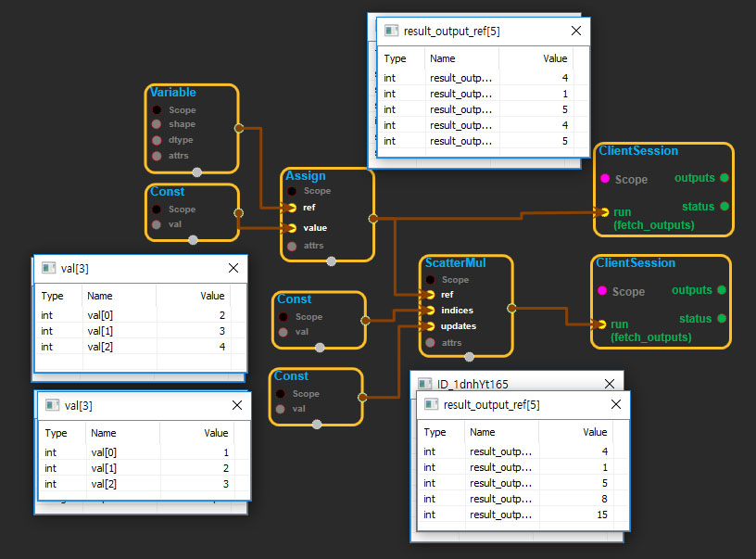This screenshot has height=559, width=756.
Task: Click the ScatterMul node's Scope port
Action: 429,279
